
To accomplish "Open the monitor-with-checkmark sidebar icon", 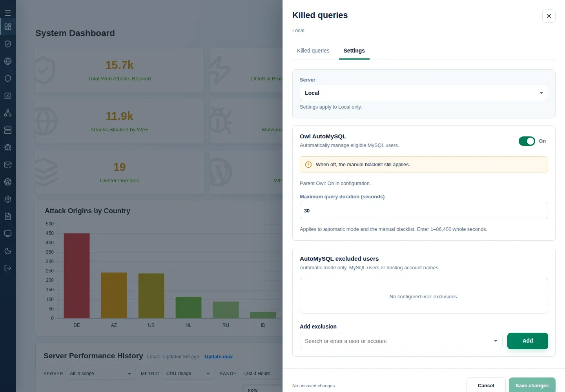I will click(x=7, y=96).
